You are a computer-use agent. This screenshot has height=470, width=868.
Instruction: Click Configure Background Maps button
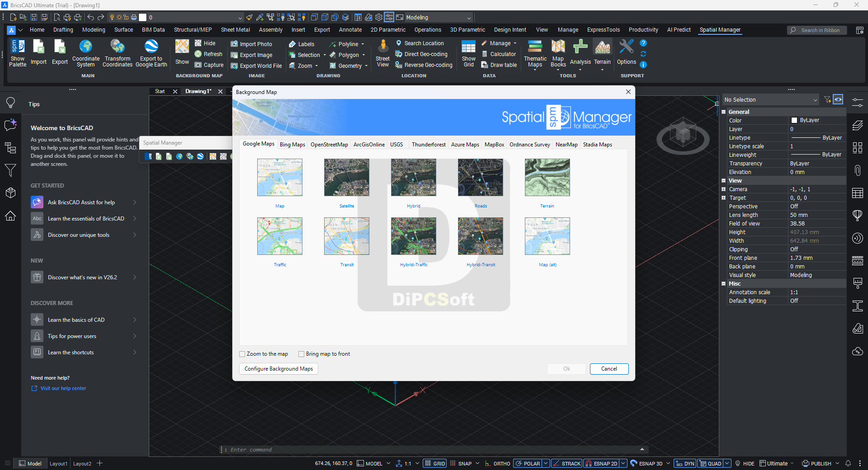[x=278, y=369]
